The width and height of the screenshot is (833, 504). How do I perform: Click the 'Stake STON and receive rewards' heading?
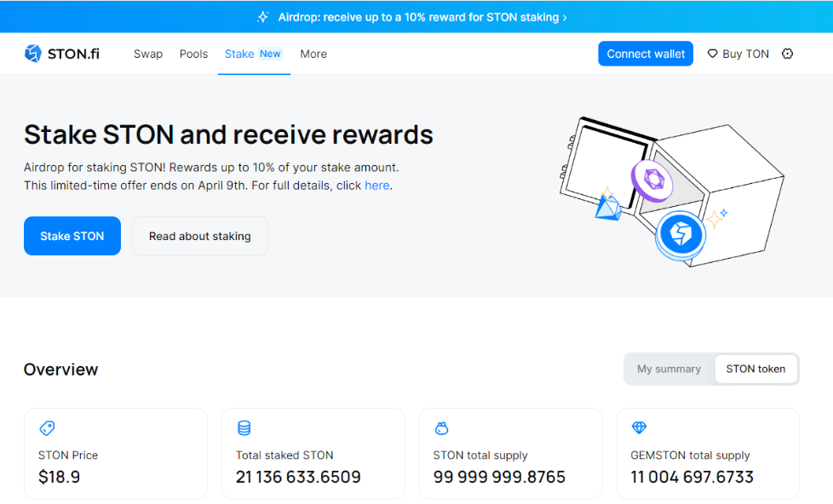(x=228, y=135)
